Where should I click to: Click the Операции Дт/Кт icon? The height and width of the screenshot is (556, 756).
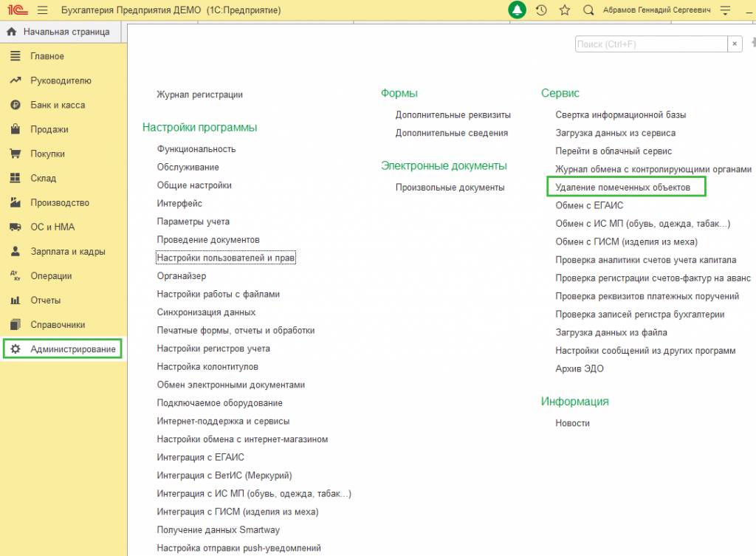click(16, 276)
